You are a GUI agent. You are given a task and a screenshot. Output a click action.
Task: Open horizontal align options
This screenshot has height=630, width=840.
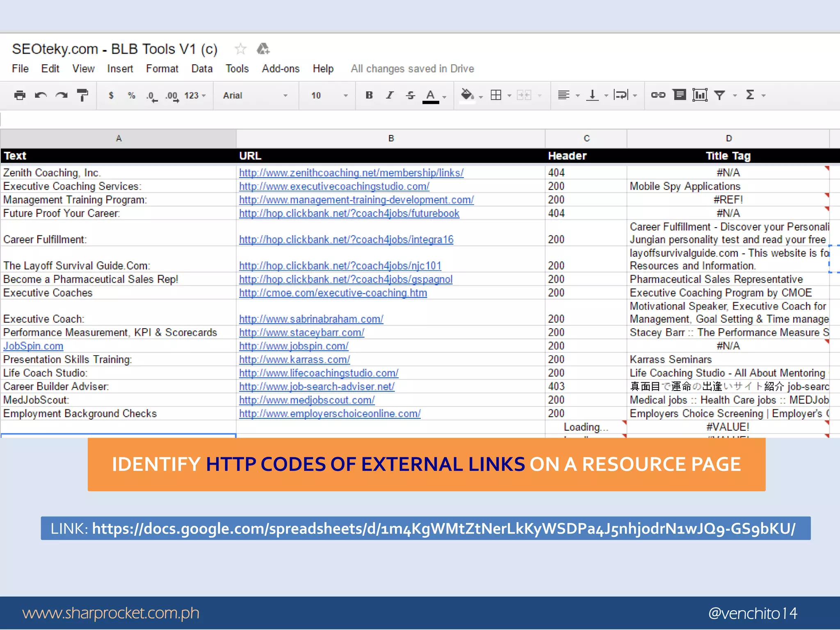tap(564, 95)
